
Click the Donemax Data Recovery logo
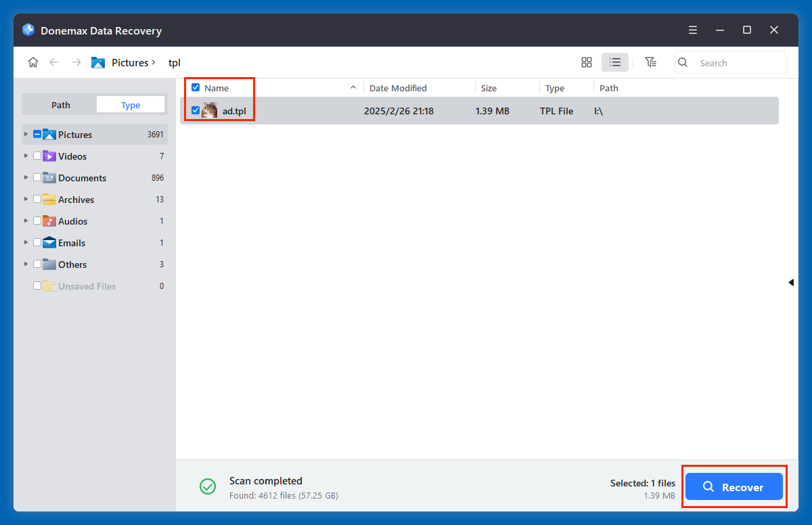(x=27, y=30)
